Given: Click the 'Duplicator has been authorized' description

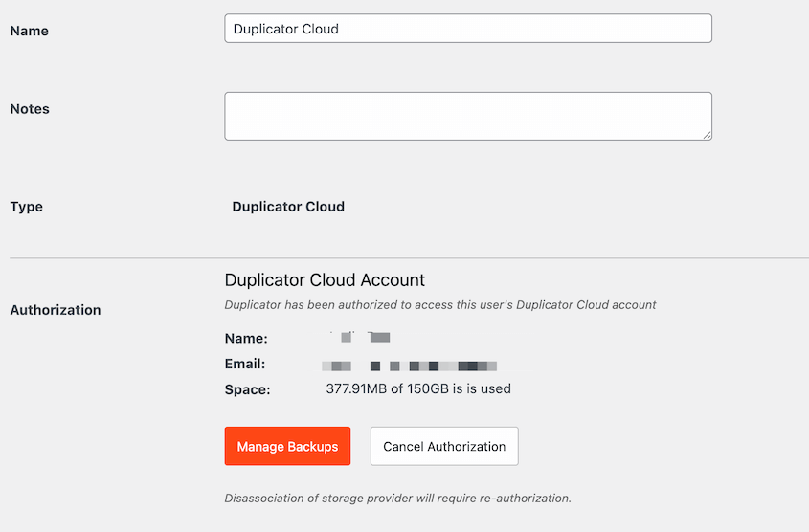Looking at the screenshot, I should pyautogui.click(x=440, y=304).
